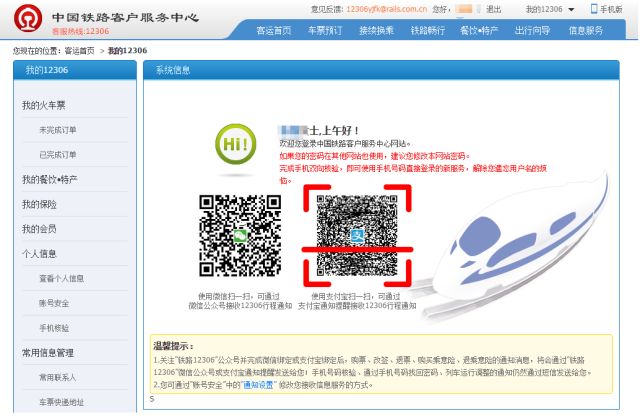Click the 通知设置 link in tips
This screenshot has width=640, height=417.
click(259, 385)
